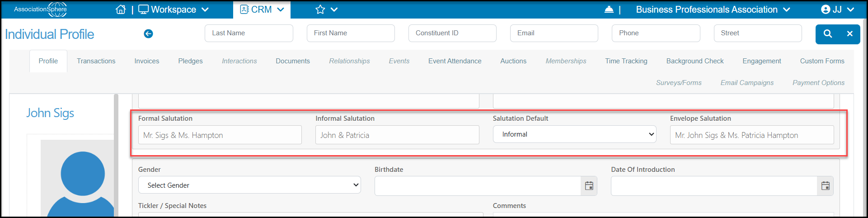Open the Relationships tab
Viewport: 868px width, 218px height.
[350, 61]
